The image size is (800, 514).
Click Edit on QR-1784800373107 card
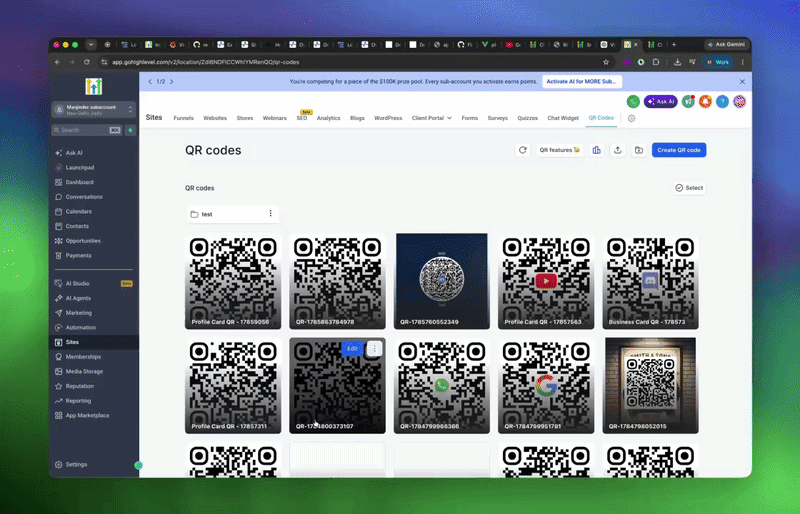click(x=352, y=349)
